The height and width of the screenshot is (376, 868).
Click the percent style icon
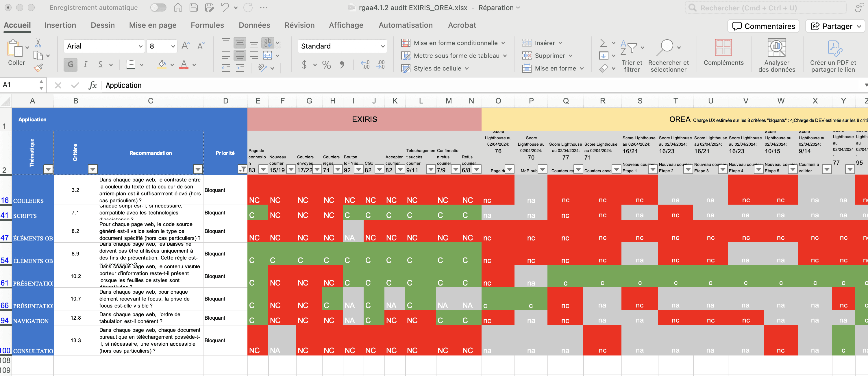326,65
